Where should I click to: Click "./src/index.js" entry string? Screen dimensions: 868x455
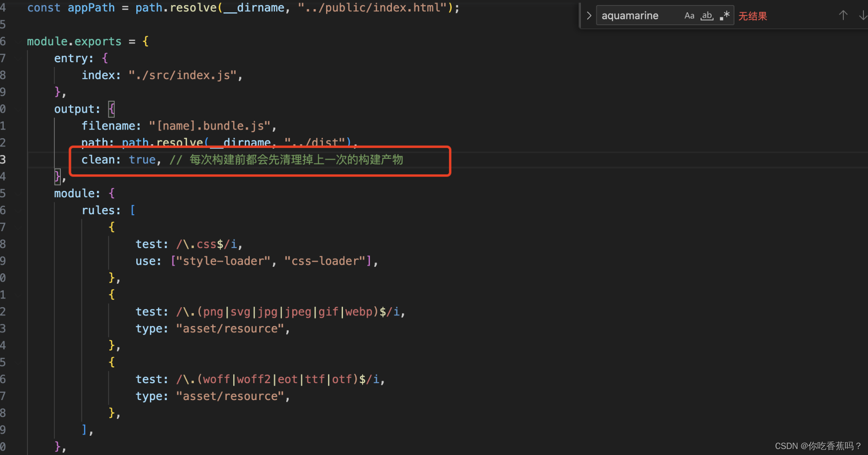point(182,75)
